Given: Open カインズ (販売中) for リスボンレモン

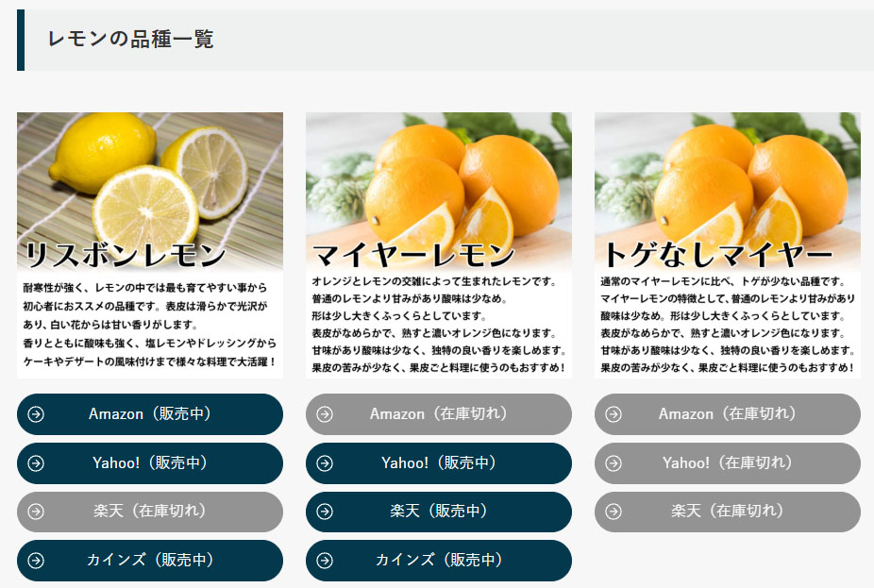Looking at the screenshot, I should coord(150,561).
